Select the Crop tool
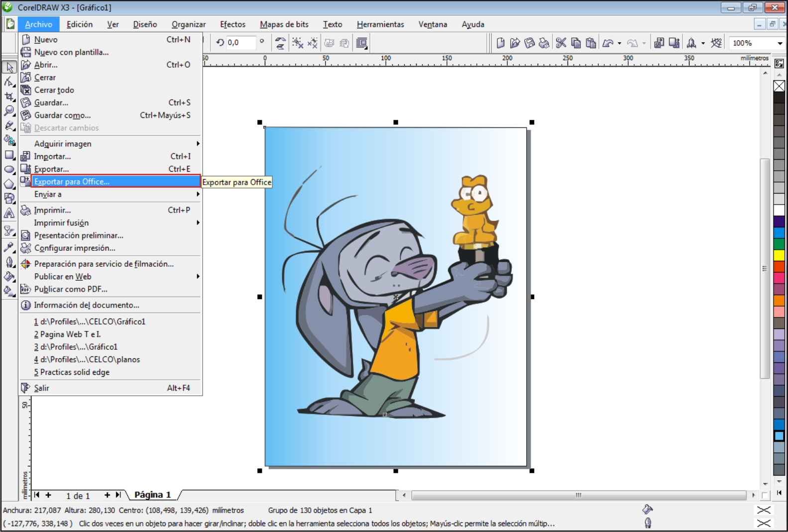788x532 pixels. coord(9,96)
